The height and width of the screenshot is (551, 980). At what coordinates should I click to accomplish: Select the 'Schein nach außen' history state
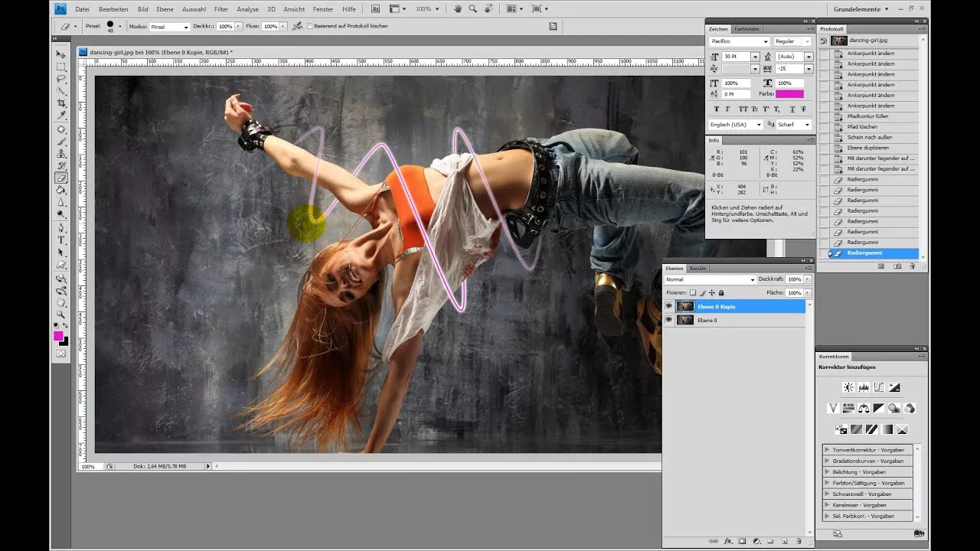coord(869,137)
